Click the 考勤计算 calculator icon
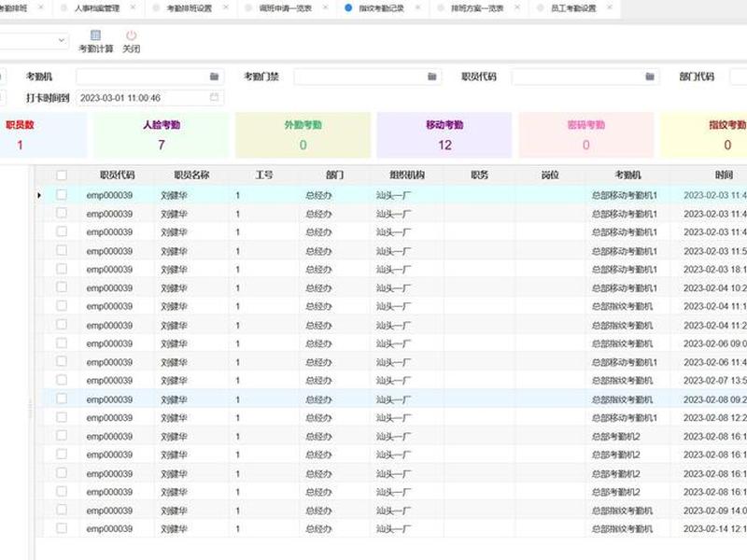The width and height of the screenshot is (747, 560). [x=95, y=35]
